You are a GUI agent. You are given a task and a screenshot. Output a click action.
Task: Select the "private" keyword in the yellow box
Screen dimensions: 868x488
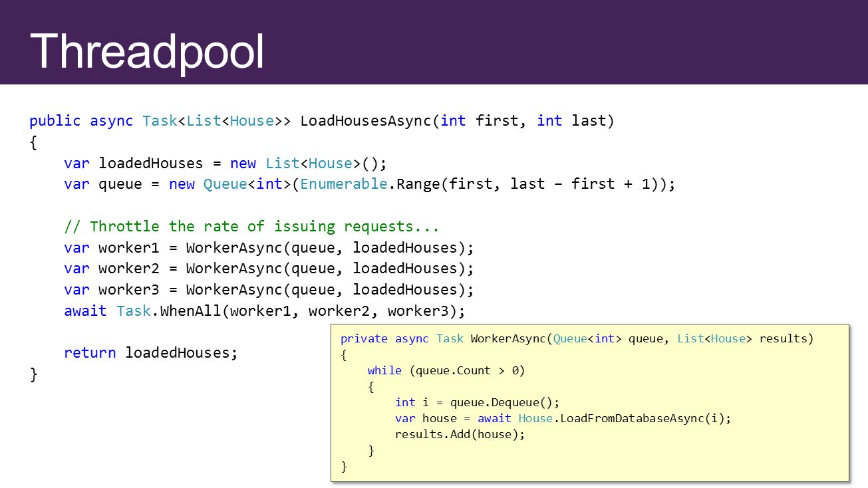(x=364, y=339)
